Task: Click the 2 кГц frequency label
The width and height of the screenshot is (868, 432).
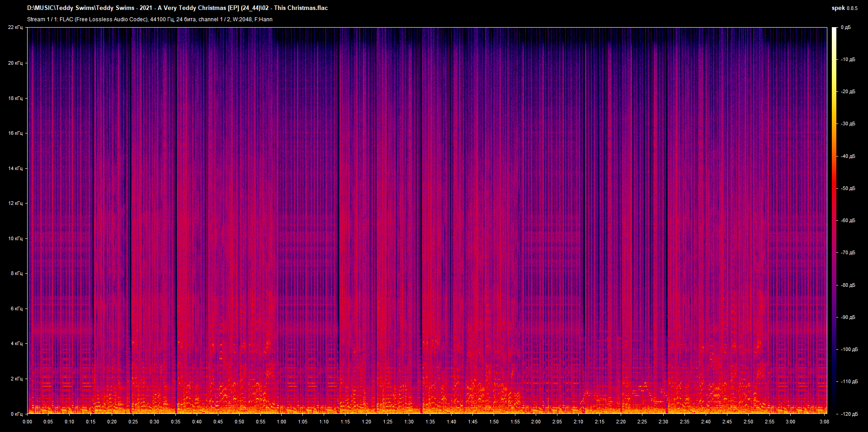Action: click(x=17, y=379)
